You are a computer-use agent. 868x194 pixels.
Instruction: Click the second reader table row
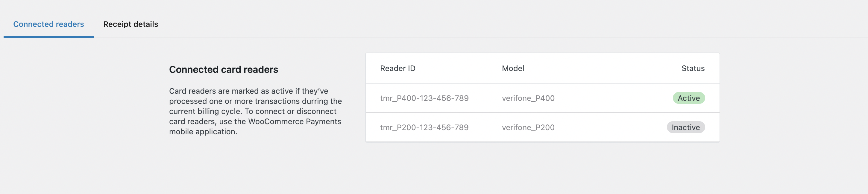pos(542,127)
